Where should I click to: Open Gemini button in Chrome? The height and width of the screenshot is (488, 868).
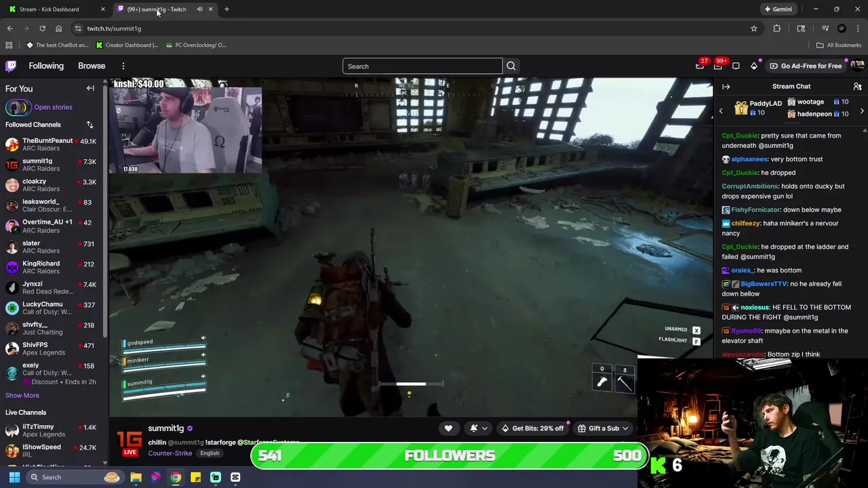[778, 9]
